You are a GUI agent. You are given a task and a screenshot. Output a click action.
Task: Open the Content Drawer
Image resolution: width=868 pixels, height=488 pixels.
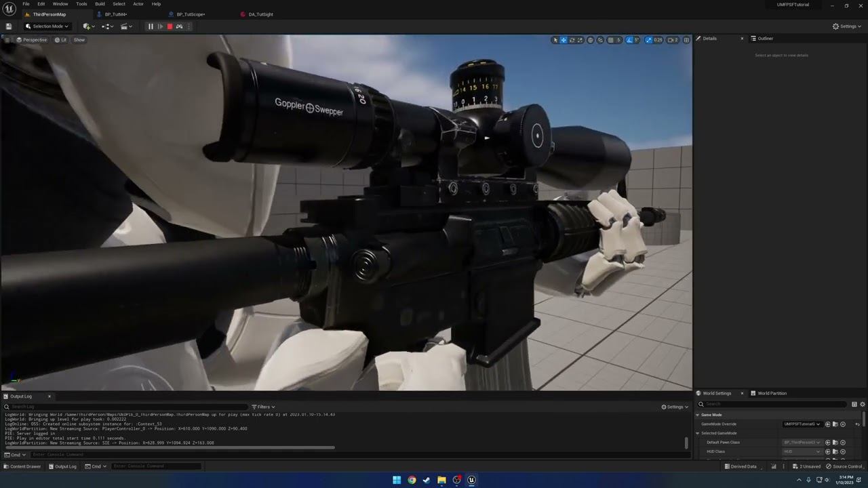coord(22,466)
